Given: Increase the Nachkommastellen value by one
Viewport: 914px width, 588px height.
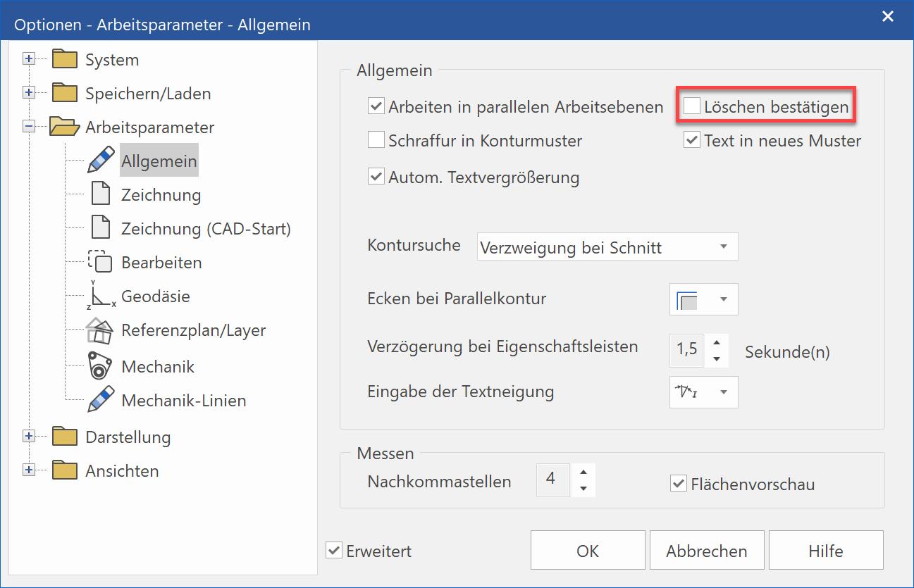Looking at the screenshot, I should tap(583, 473).
